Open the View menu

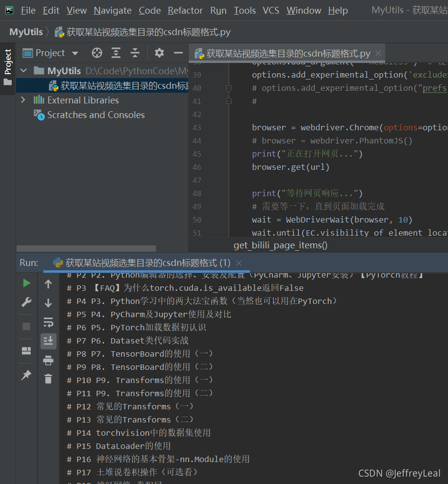[x=77, y=11]
